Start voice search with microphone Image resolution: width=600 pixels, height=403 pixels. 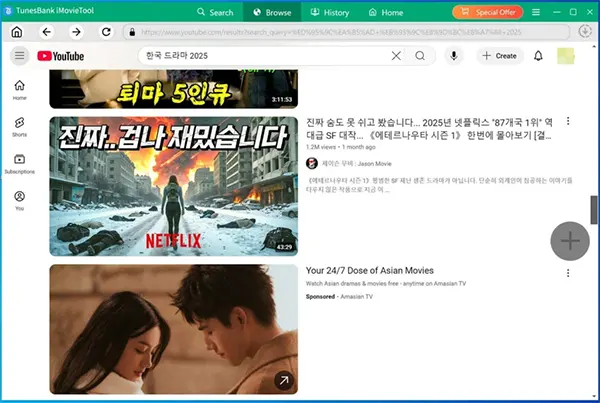point(453,56)
